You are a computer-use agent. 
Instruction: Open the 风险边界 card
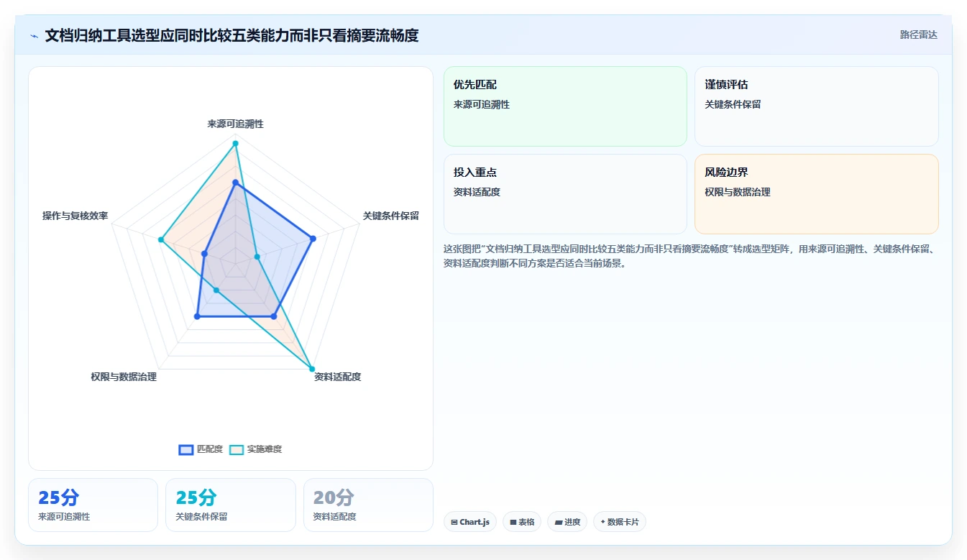point(816,194)
